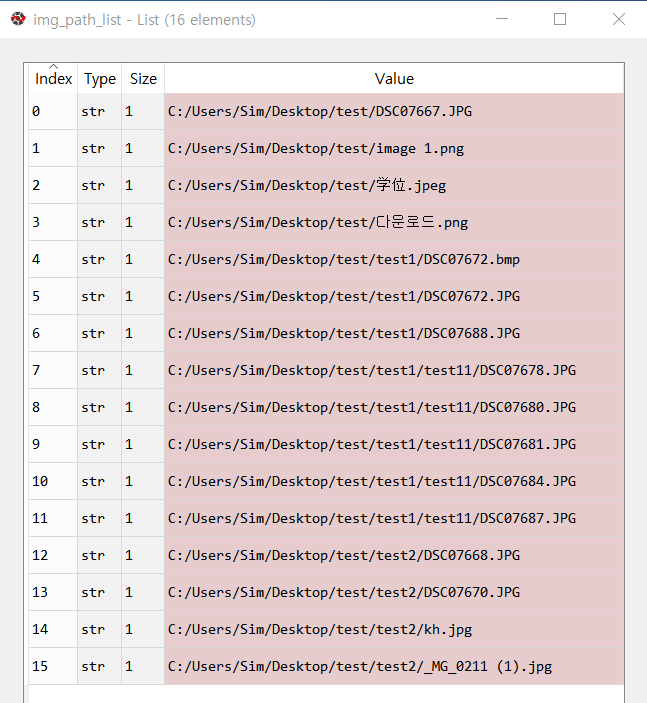Click index cell 12
Screen dimensions: 647x703
(x=53, y=555)
